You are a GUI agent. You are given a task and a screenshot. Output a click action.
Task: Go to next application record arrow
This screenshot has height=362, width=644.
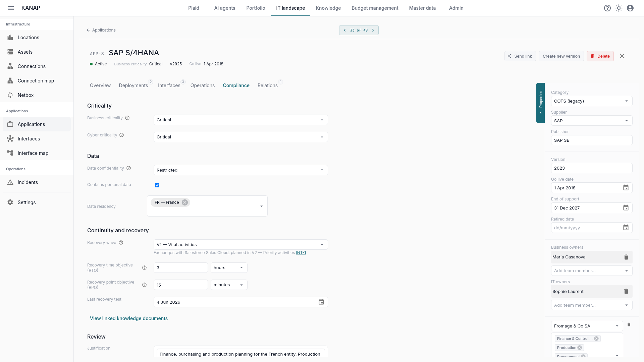tap(373, 30)
